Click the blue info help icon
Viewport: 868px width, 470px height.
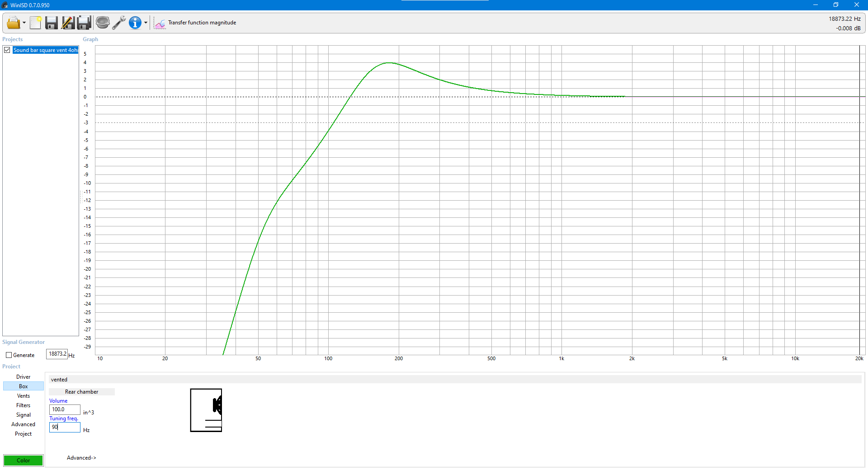135,23
